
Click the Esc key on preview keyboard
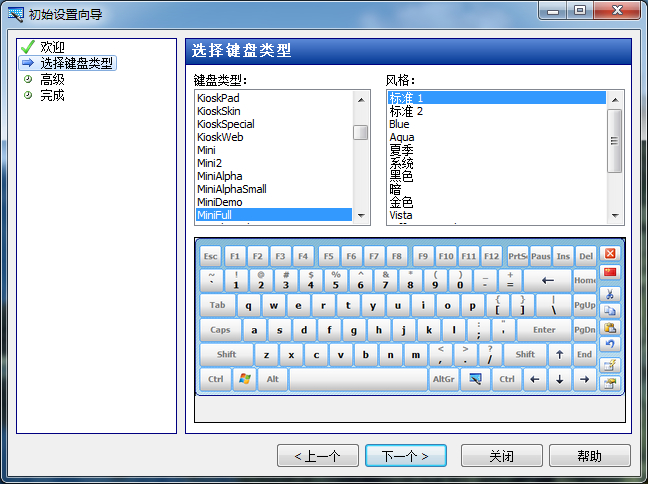click(210, 256)
